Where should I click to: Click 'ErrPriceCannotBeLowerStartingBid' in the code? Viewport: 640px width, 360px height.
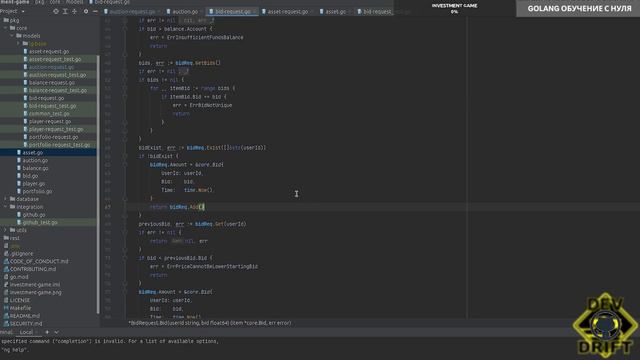pyautogui.click(x=212, y=267)
